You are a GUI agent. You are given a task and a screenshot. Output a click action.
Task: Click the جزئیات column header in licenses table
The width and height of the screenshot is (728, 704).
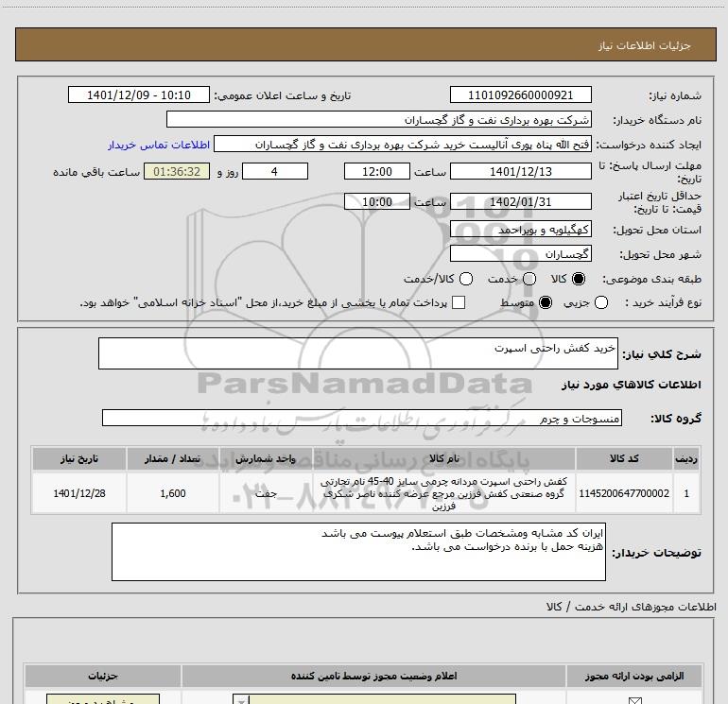103,676
